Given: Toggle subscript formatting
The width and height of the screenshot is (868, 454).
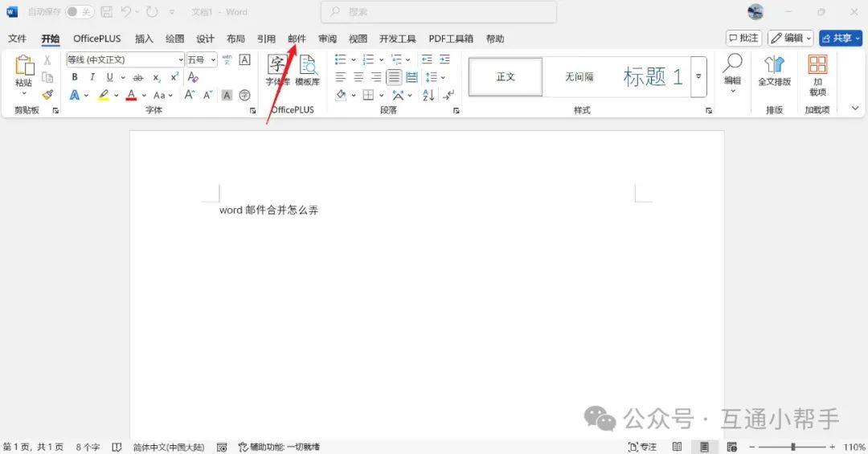Looking at the screenshot, I should [x=157, y=77].
